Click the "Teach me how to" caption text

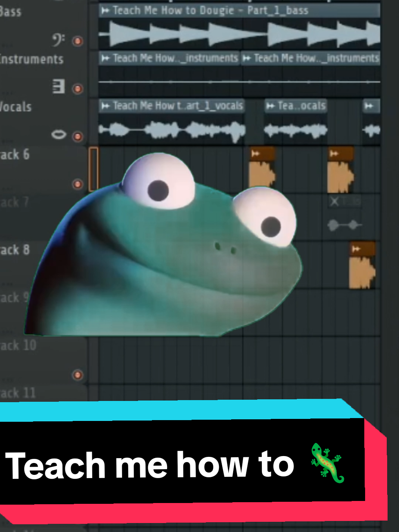149,465
